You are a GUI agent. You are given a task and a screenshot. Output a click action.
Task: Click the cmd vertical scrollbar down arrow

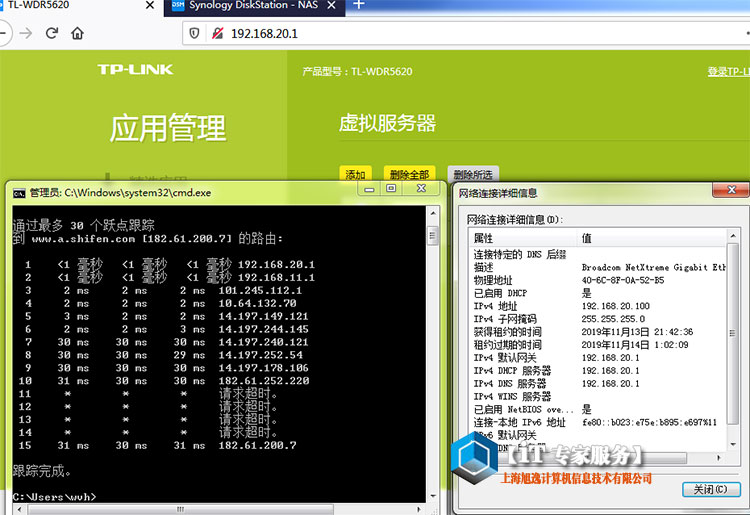click(433, 496)
